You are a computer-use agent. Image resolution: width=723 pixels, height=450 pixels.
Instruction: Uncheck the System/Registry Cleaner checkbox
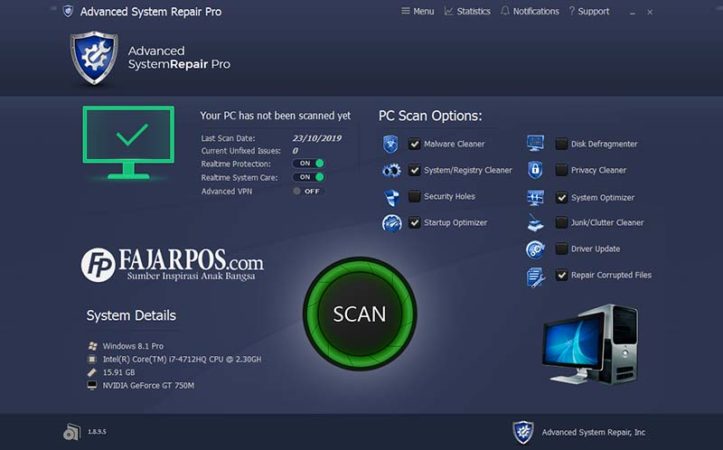click(x=414, y=171)
